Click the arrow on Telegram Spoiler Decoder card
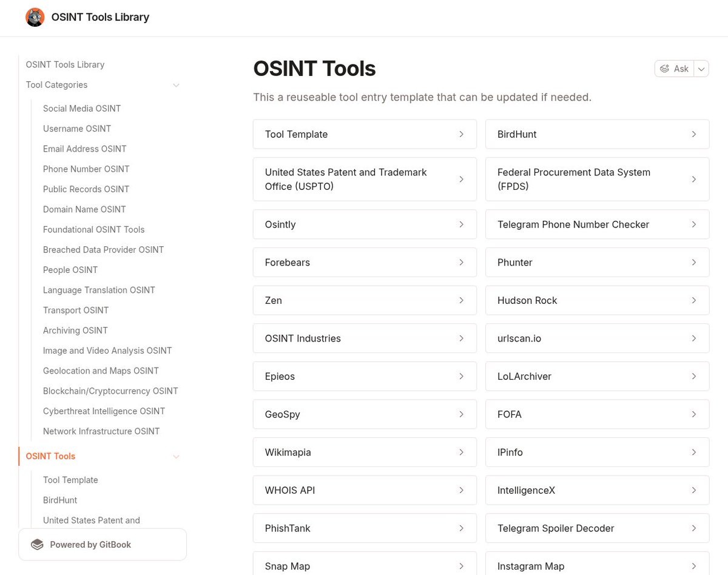The width and height of the screenshot is (728, 575). tap(694, 528)
